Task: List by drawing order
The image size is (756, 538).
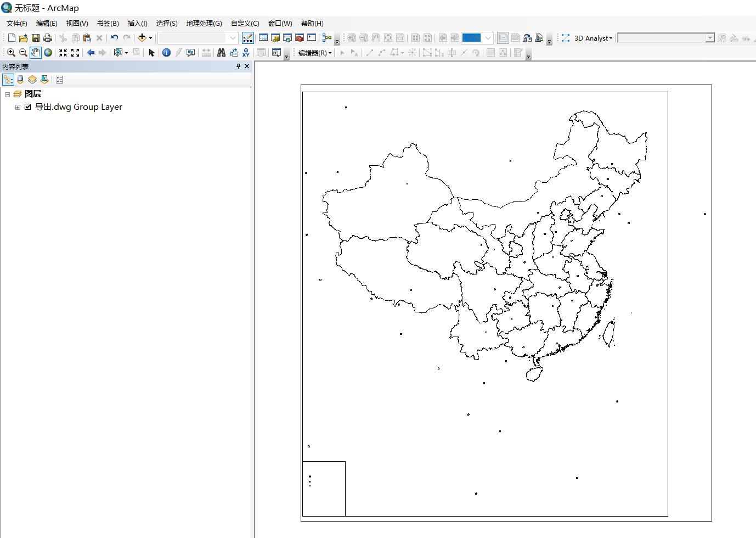Action: (x=8, y=80)
